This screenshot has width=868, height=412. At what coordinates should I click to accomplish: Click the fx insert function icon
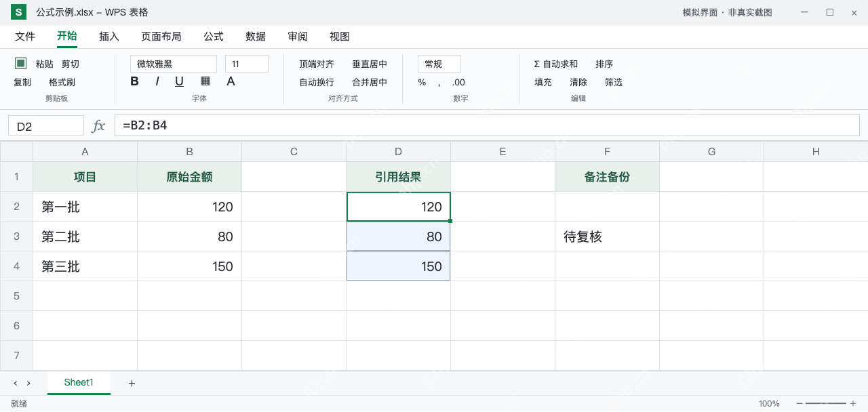coord(99,125)
